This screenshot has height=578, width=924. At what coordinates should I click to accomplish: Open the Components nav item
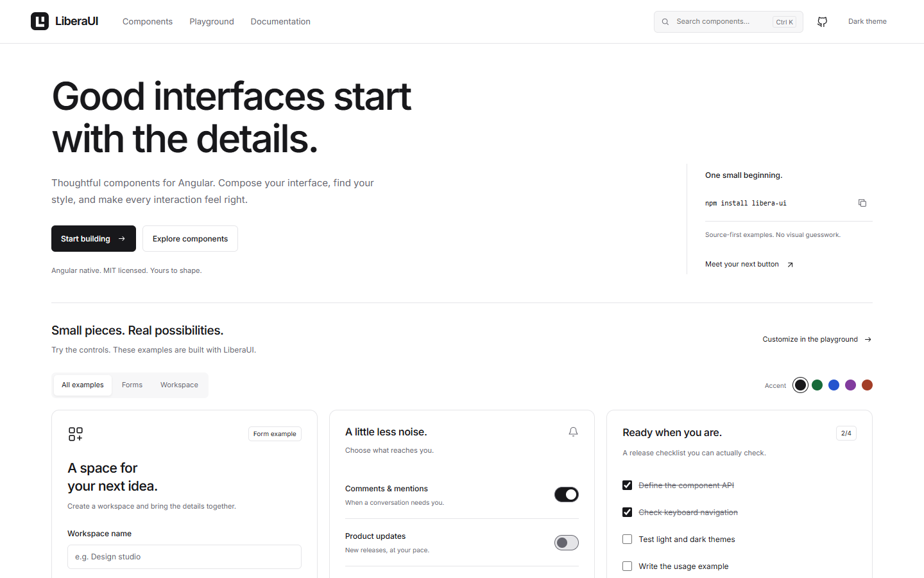click(x=148, y=22)
